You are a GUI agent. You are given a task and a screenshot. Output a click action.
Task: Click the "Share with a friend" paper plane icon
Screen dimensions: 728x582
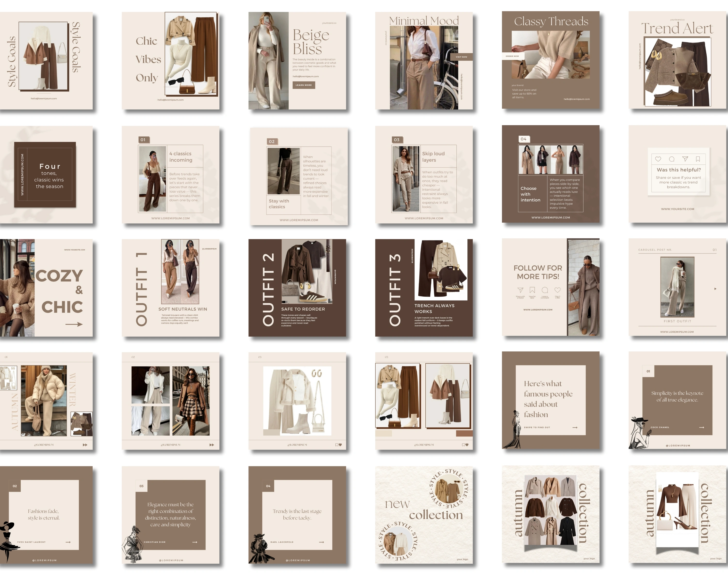(520, 290)
